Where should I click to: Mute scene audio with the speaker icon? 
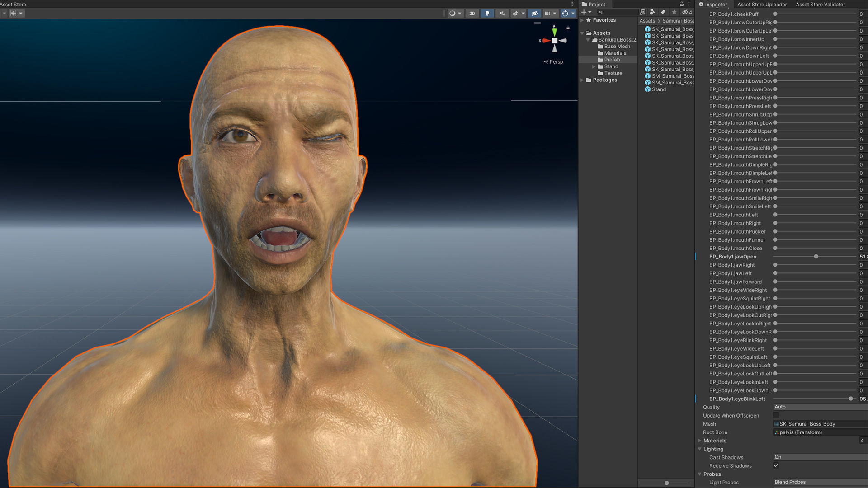click(x=502, y=13)
